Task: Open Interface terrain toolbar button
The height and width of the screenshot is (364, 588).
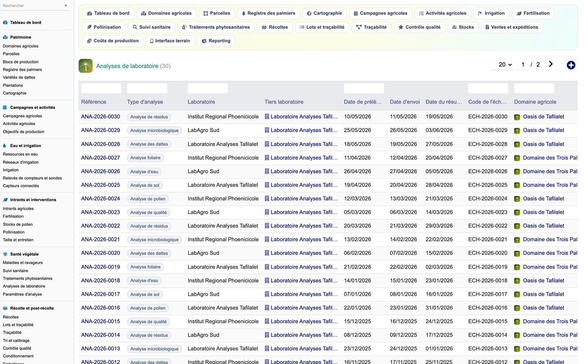Action: [170, 41]
